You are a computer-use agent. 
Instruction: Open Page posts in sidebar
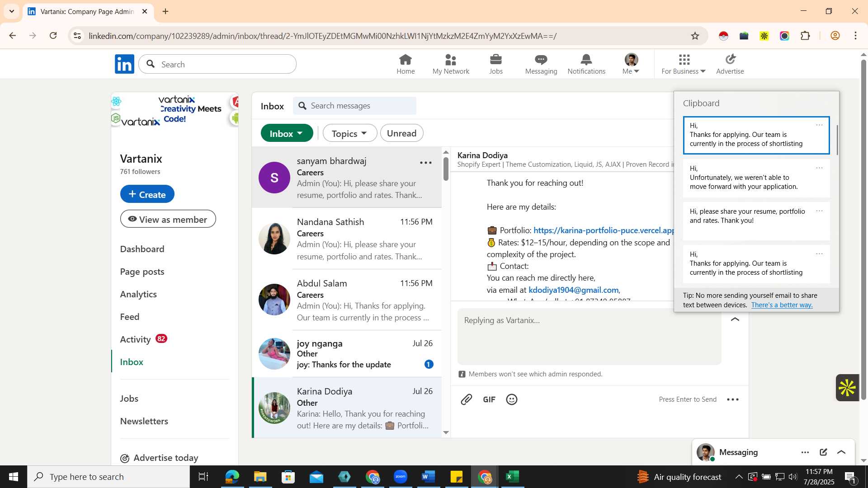tap(142, 272)
